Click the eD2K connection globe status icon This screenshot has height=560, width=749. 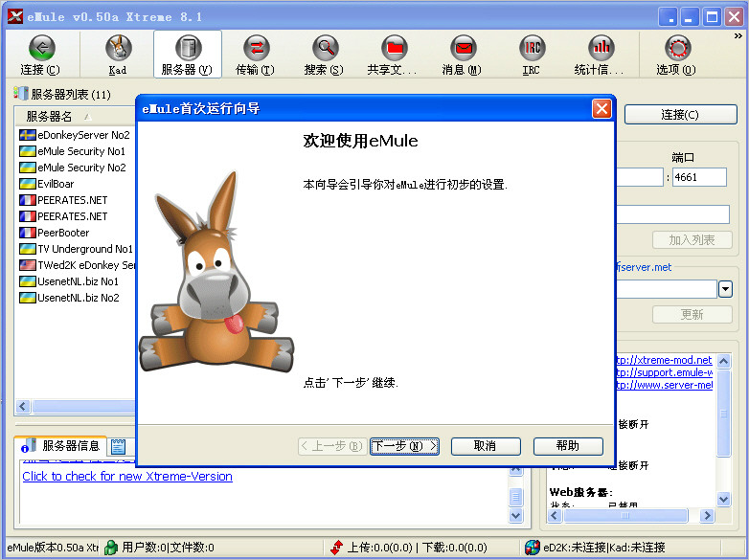(533, 548)
